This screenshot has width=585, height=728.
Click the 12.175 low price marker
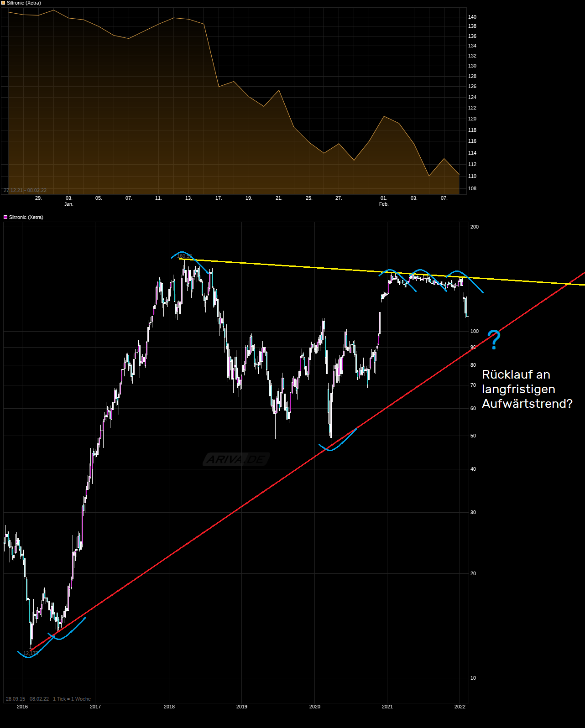click(31, 653)
